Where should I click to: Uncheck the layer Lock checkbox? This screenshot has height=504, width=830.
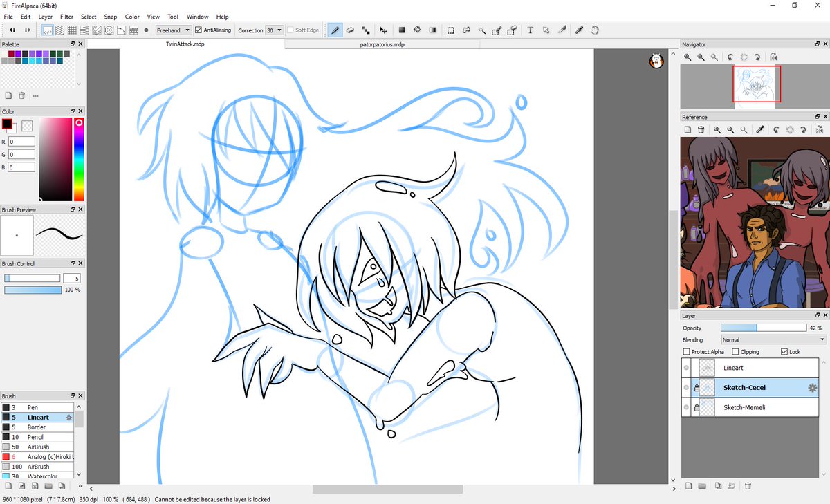pyautogui.click(x=784, y=352)
